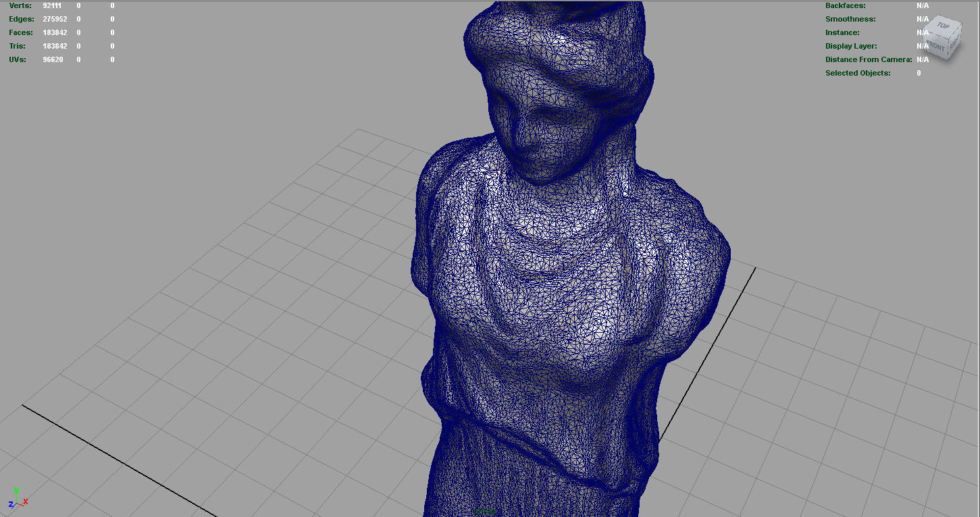Click the 'UVs:' heads-up label
The width and height of the screenshot is (980, 517).
coord(18,59)
